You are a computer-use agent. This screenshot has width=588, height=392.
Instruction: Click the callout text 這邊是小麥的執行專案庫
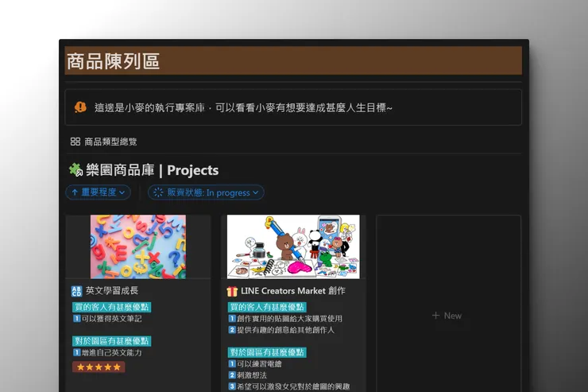tap(149, 107)
